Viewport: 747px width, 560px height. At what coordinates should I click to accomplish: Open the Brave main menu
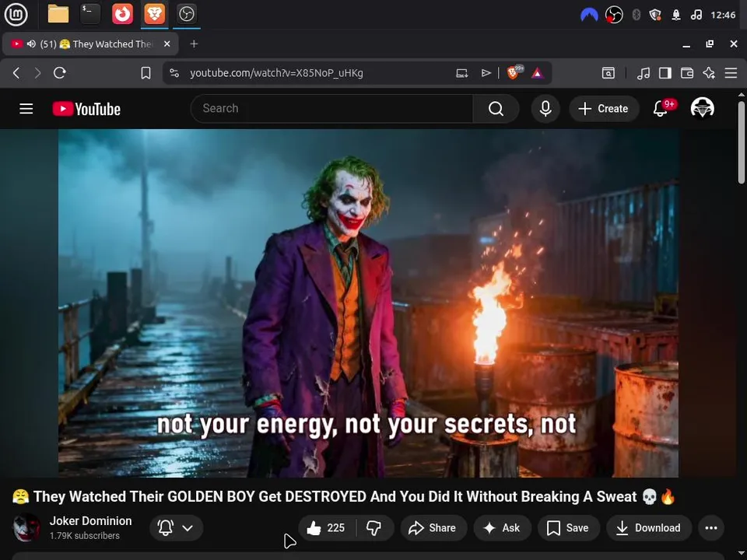click(731, 73)
